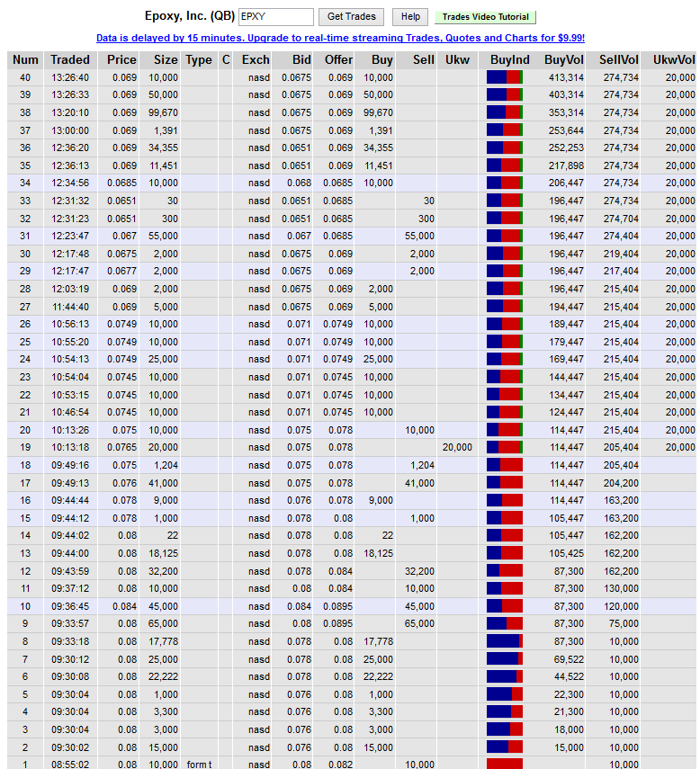700x769 pixels.
Task: Select the traded time 13:26:40
Action: [70, 77]
